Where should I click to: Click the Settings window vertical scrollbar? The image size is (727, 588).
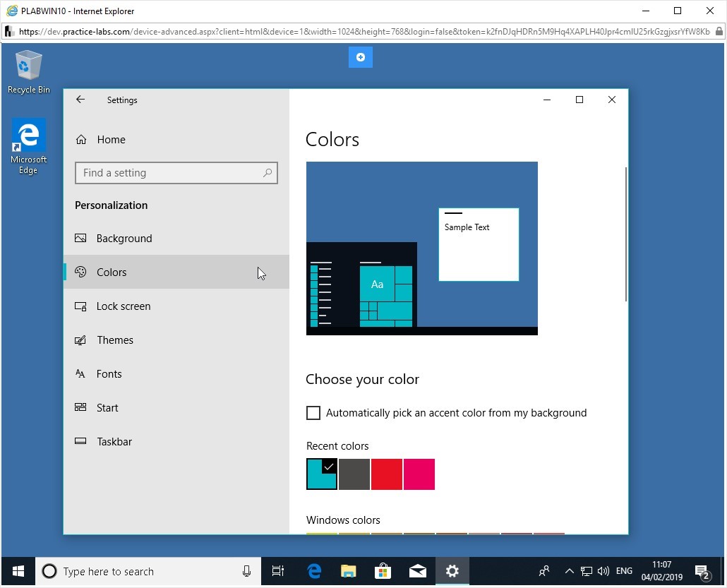[626, 234]
